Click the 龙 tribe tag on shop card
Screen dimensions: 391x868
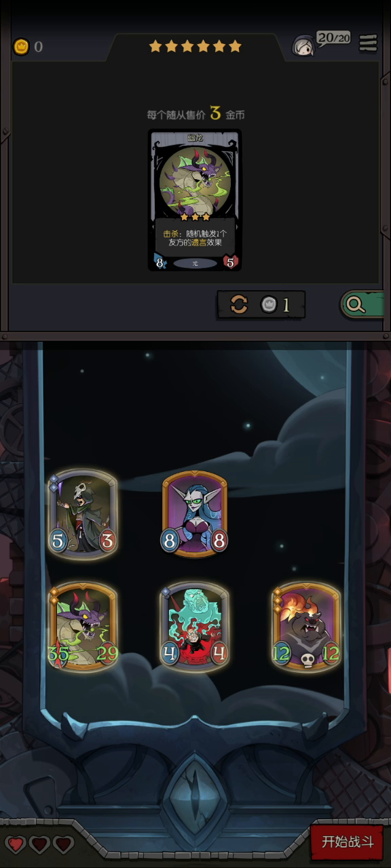(x=195, y=263)
